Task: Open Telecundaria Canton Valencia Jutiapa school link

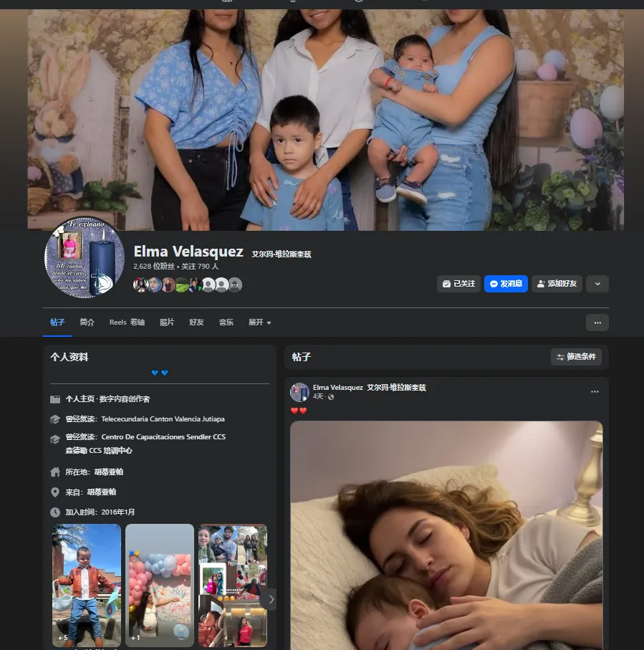Action: click(163, 419)
